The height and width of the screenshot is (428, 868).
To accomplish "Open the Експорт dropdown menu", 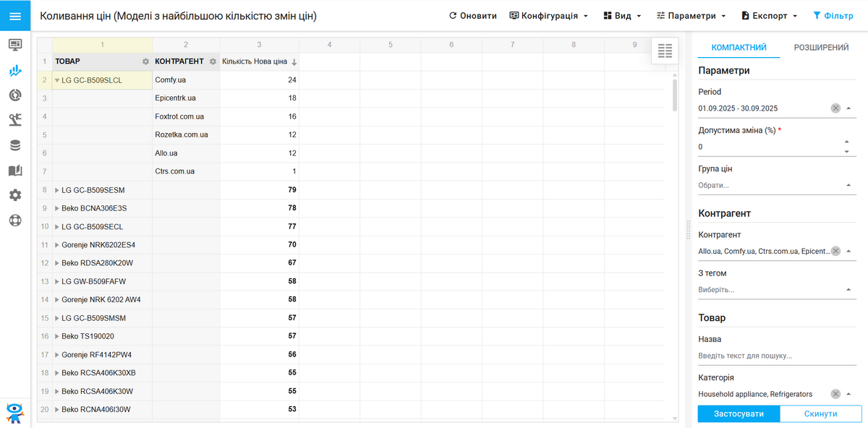I will [769, 16].
